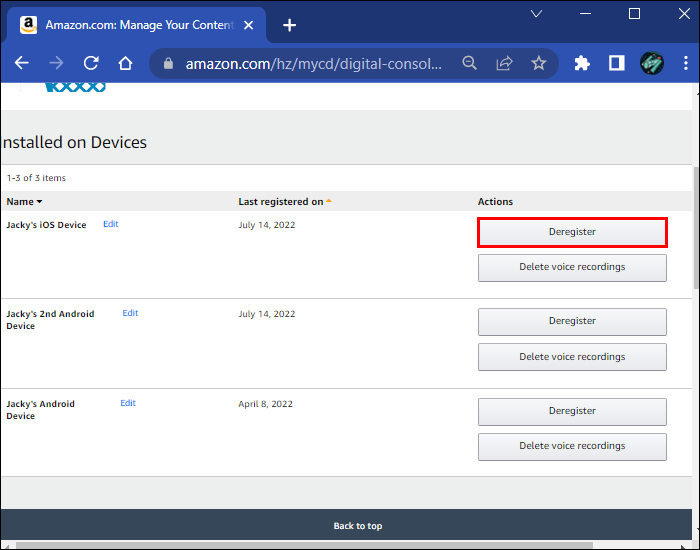Share this page using share icon
The image size is (700, 550).
click(x=504, y=63)
